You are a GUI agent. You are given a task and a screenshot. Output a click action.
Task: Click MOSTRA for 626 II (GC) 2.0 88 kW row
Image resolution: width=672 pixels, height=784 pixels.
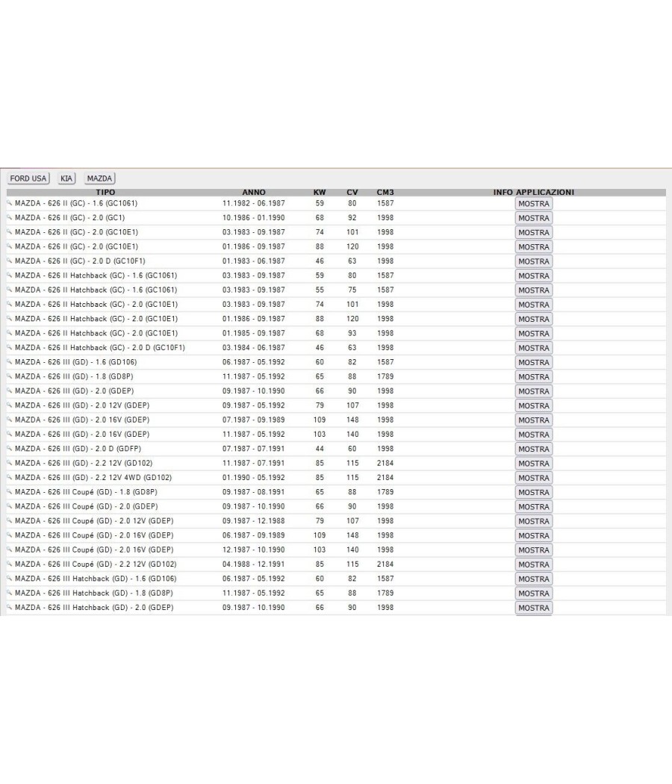534,247
